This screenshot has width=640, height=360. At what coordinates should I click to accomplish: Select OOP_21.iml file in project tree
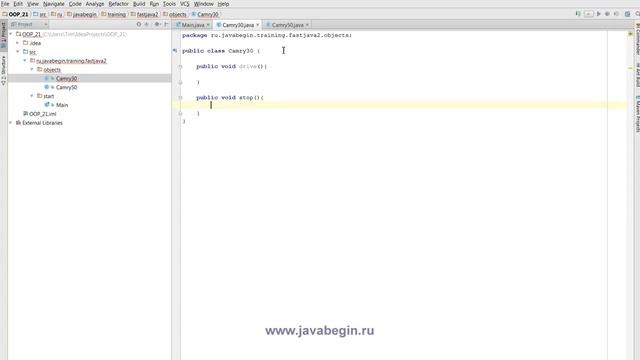click(42, 114)
